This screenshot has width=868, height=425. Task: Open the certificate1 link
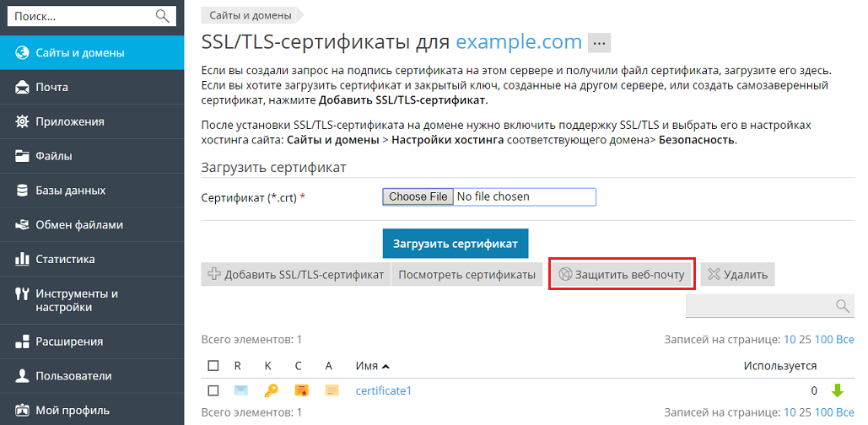pyautogui.click(x=384, y=390)
